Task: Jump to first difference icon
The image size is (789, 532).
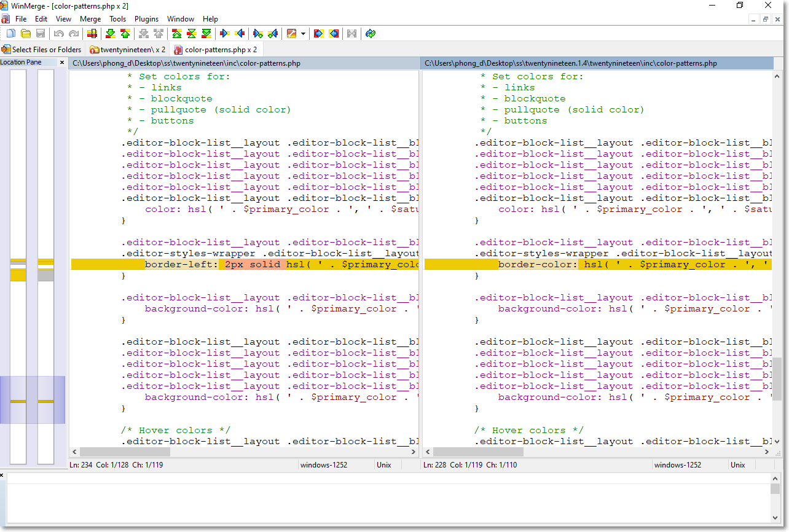Action: click(x=177, y=33)
